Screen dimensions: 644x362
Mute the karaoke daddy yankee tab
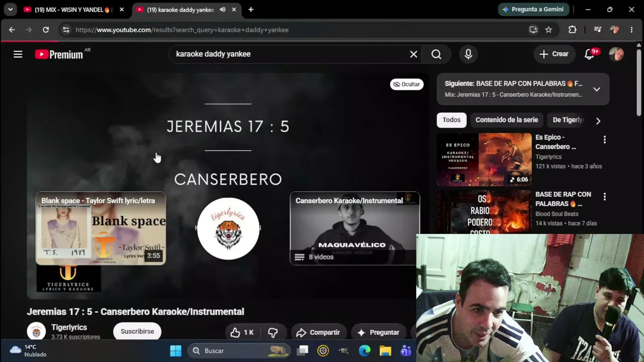222,10
